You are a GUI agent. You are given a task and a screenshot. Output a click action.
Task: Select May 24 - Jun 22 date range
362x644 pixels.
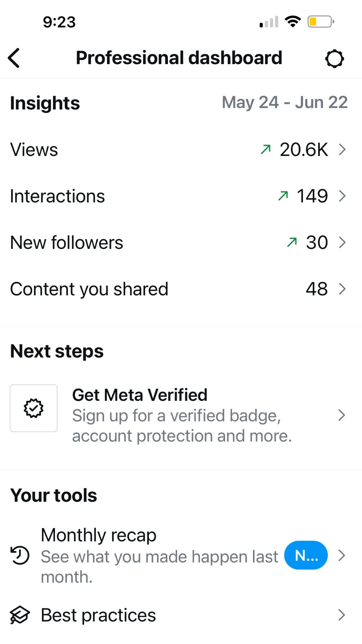click(285, 103)
